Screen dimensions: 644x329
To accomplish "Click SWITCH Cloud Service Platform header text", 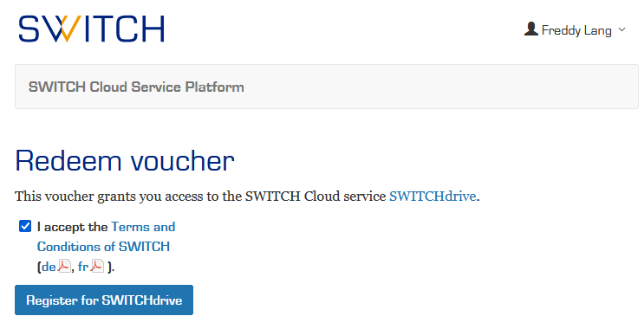I will tap(136, 87).
